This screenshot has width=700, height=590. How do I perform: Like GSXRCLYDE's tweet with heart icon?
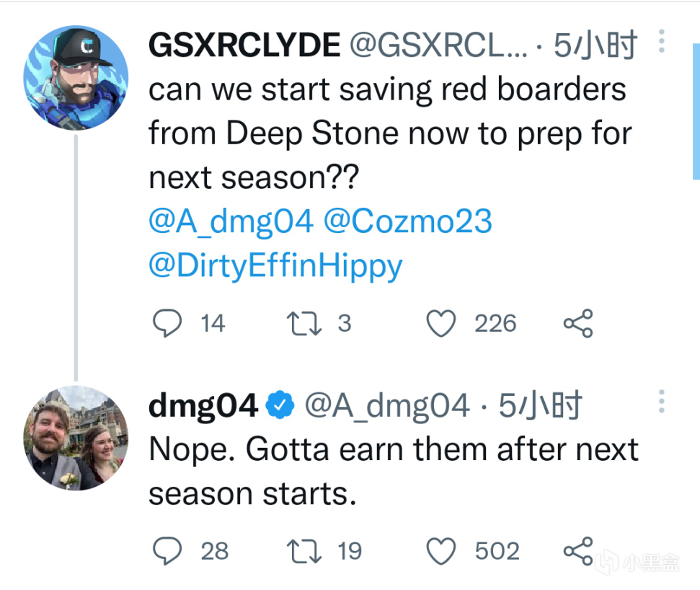[441, 324]
